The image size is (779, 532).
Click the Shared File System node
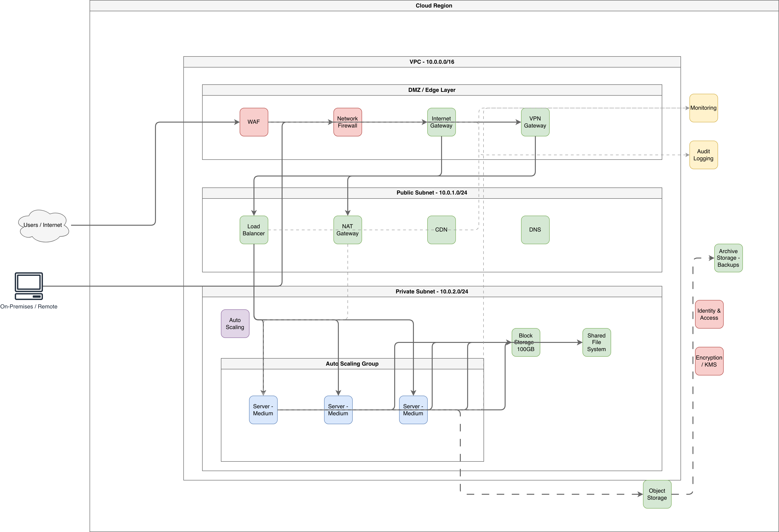click(597, 342)
